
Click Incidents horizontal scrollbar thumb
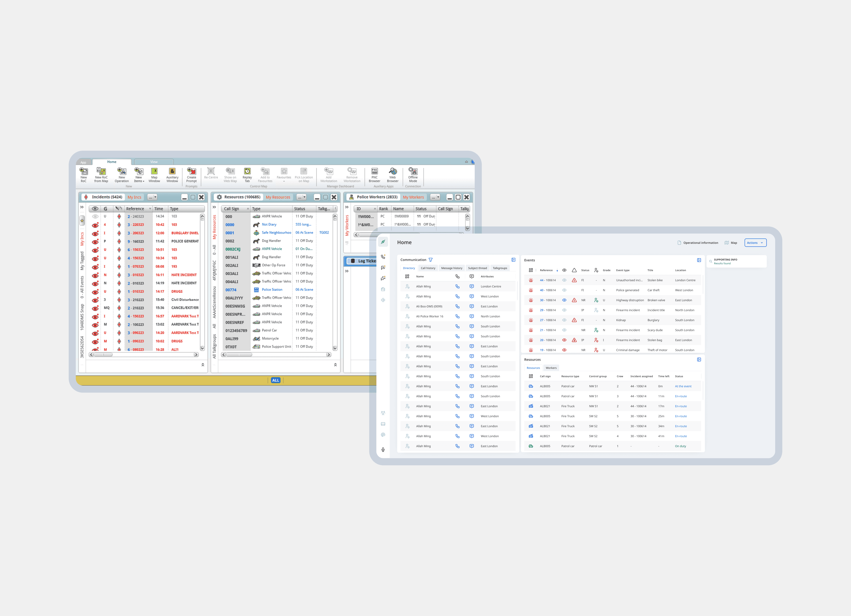(103, 355)
